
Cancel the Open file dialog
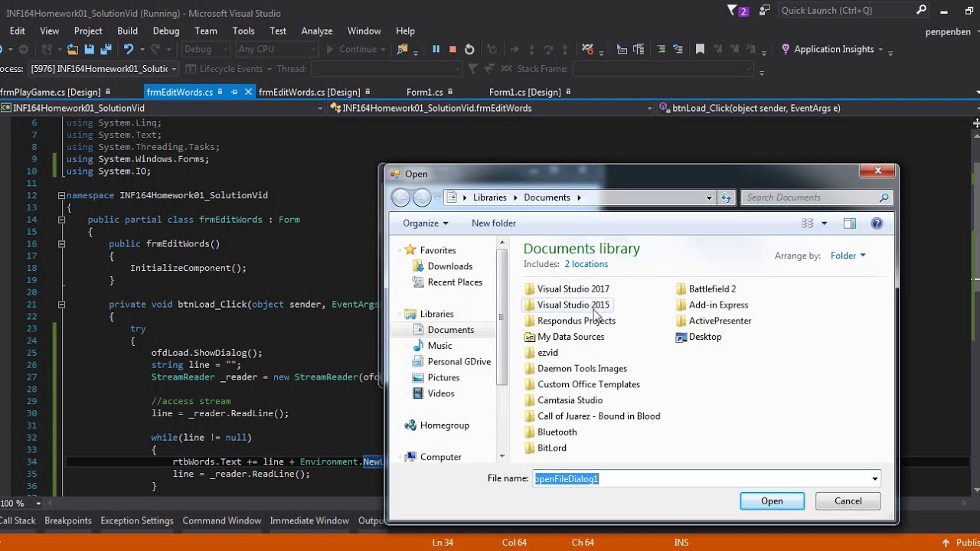pyautogui.click(x=848, y=501)
